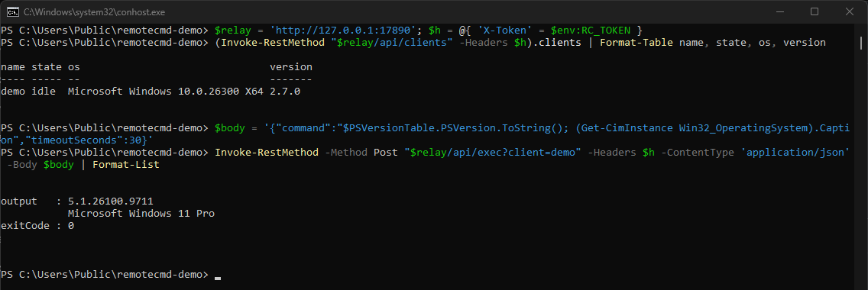Click the conhost.exe title bar text

click(95, 11)
